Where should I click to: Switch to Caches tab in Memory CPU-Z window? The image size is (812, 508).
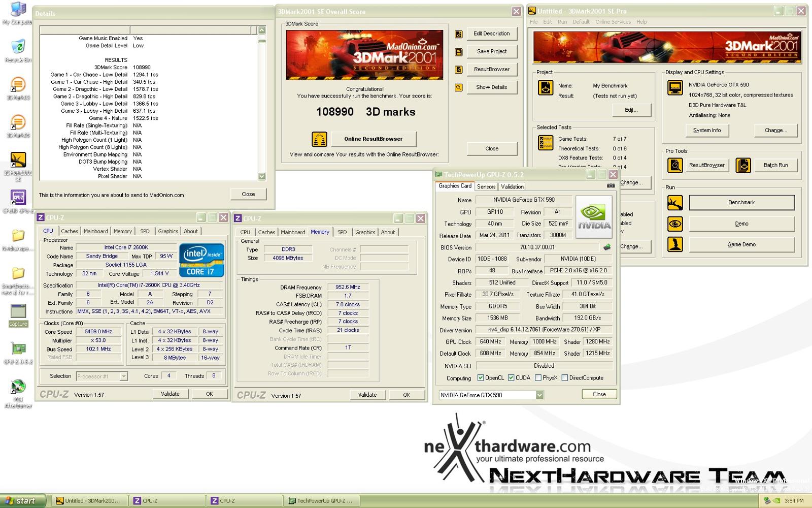click(266, 232)
